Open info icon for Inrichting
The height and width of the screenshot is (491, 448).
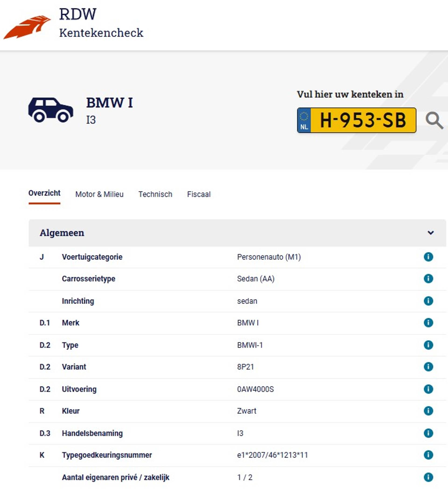[428, 301]
